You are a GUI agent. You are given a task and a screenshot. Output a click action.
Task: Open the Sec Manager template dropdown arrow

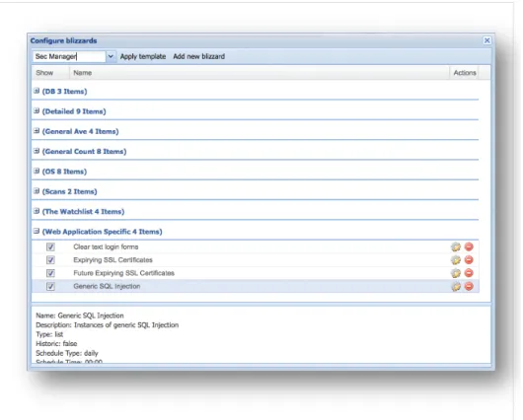tap(111, 56)
